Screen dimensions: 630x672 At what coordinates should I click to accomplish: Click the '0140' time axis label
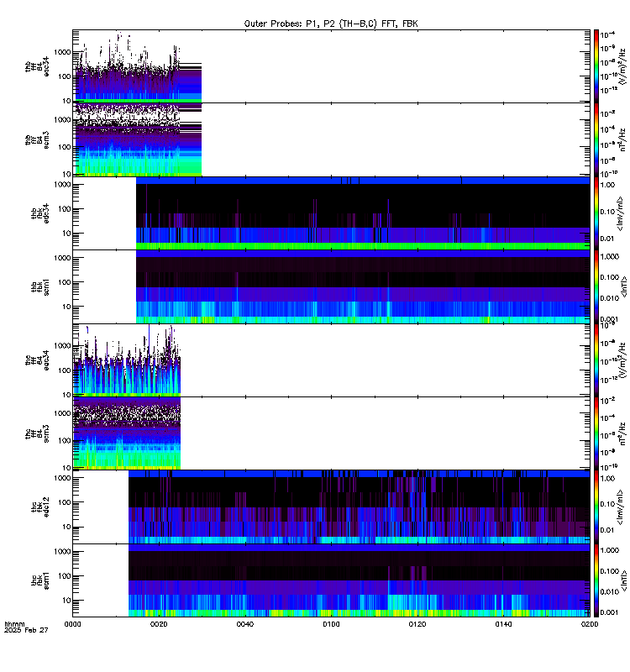pyautogui.click(x=503, y=624)
